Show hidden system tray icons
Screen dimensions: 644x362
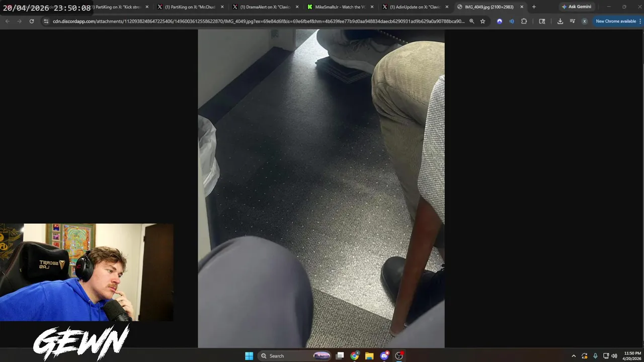[x=574, y=356]
